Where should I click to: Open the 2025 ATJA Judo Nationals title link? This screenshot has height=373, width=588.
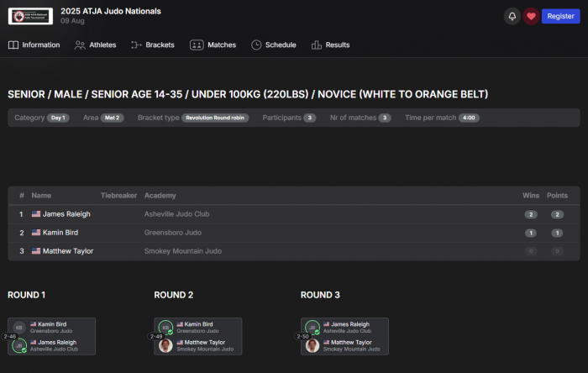[x=110, y=11]
